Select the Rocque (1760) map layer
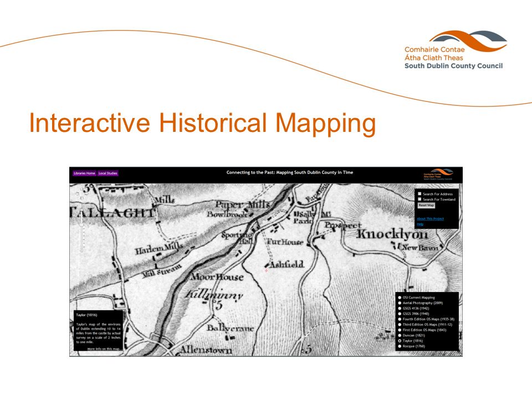This screenshot has width=532, height=399. [x=400, y=346]
